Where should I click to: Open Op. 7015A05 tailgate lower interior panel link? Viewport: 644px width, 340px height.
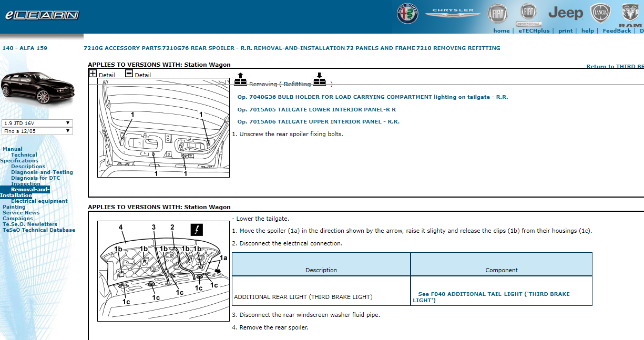(316, 110)
